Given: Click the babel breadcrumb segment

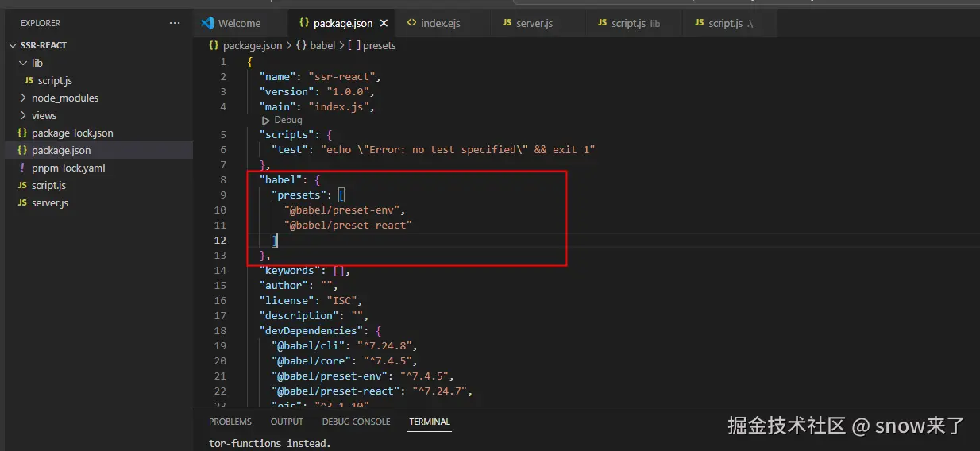Looking at the screenshot, I should (322, 45).
